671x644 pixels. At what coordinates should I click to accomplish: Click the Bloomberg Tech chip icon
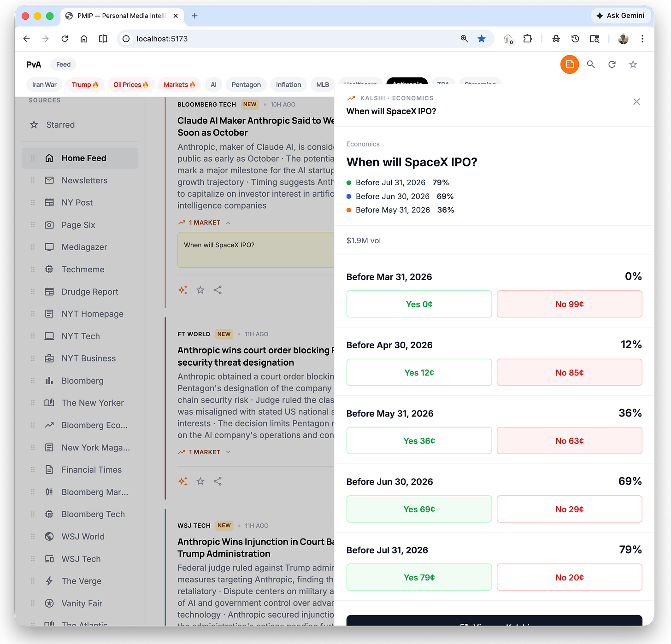pyautogui.click(x=49, y=514)
